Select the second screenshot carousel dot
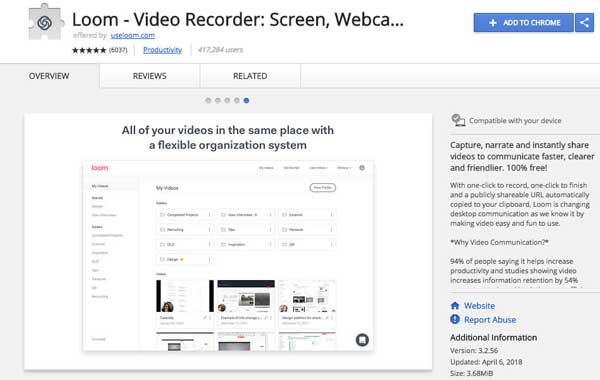 click(x=218, y=101)
